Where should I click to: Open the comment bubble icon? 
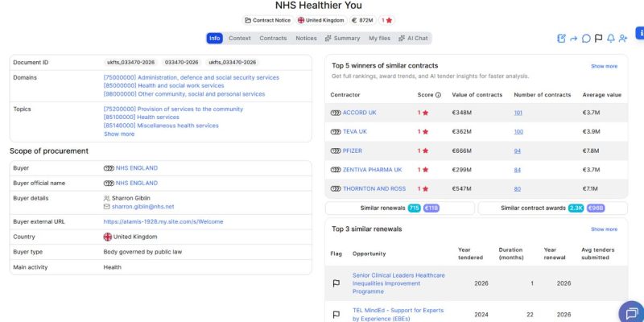pyautogui.click(x=586, y=39)
